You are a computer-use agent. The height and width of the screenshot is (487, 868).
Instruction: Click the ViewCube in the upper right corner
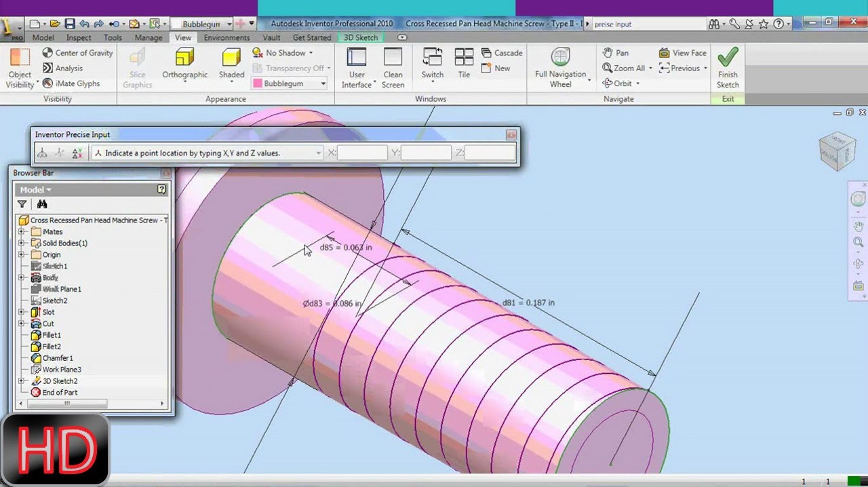coord(837,151)
